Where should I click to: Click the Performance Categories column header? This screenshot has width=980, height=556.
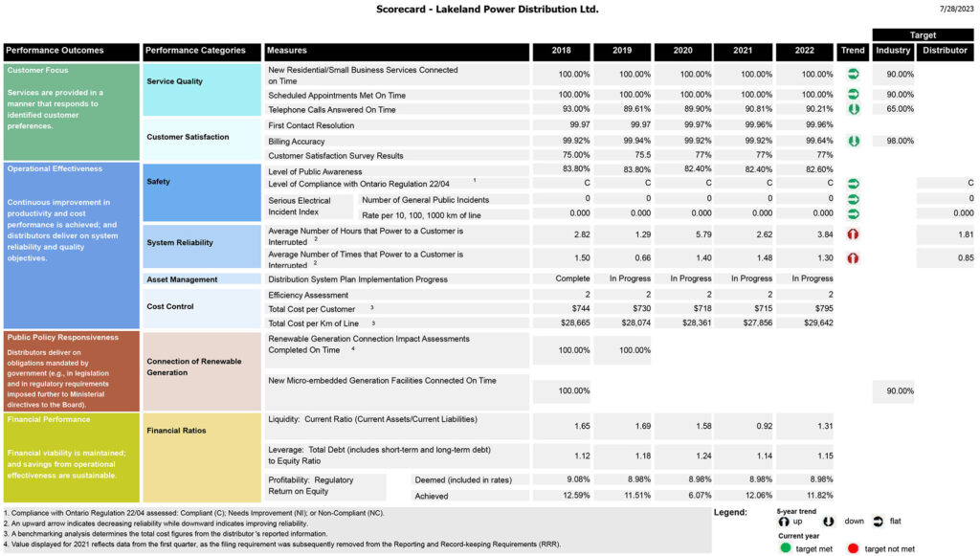pos(202,52)
